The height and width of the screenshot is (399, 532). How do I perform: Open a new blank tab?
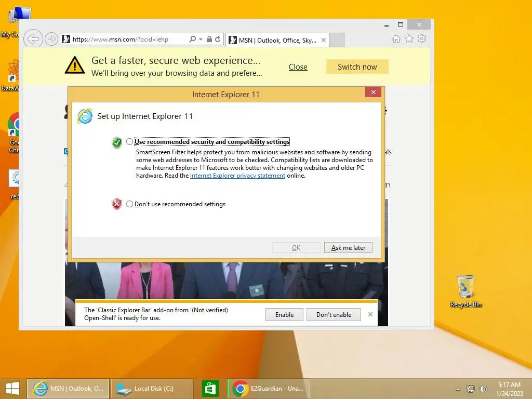337,40
